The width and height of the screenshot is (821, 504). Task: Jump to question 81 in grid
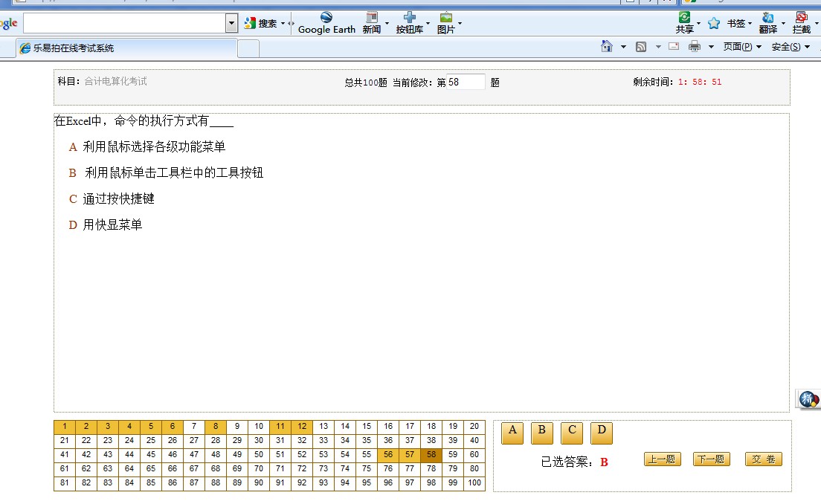coord(65,483)
